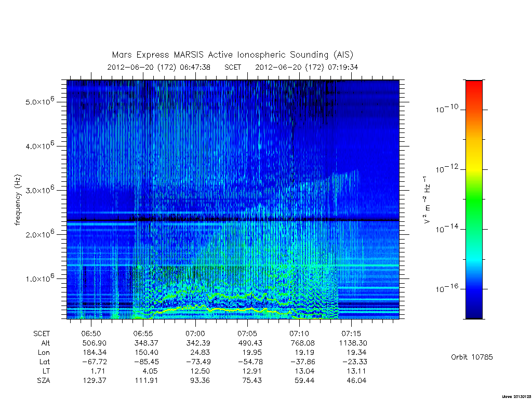Click the SCET row header below the plot
The width and height of the screenshot is (532, 399).
42,334
